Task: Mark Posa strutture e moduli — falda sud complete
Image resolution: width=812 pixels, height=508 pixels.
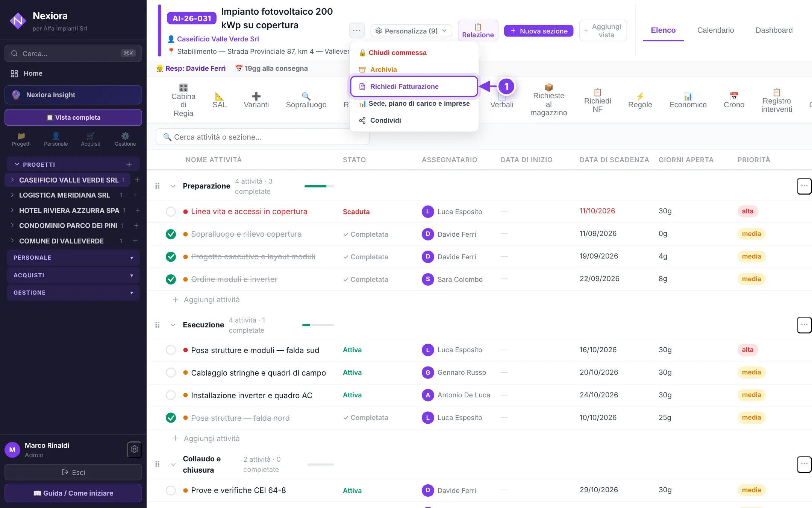Action: pos(171,350)
